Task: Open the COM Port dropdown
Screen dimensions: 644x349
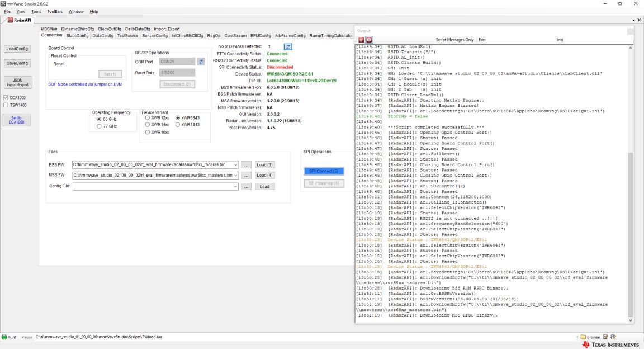Action: 191,62
